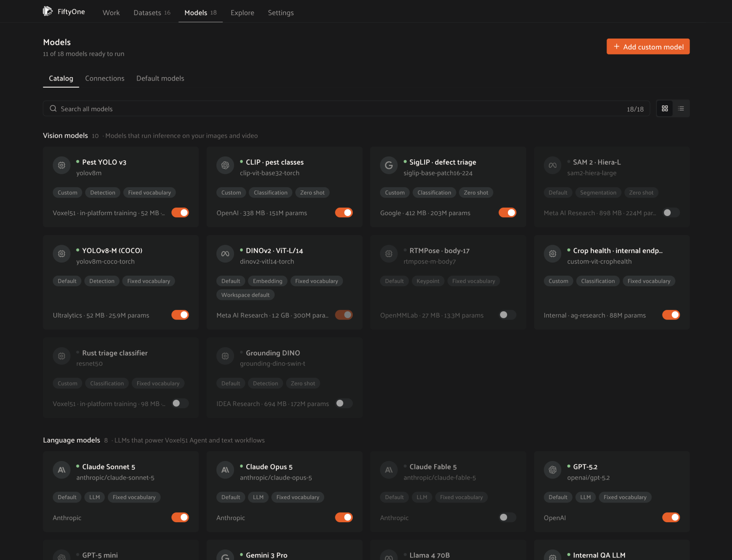Open the Work navigation tab
Viewport: 732px width, 560px height.
[111, 13]
